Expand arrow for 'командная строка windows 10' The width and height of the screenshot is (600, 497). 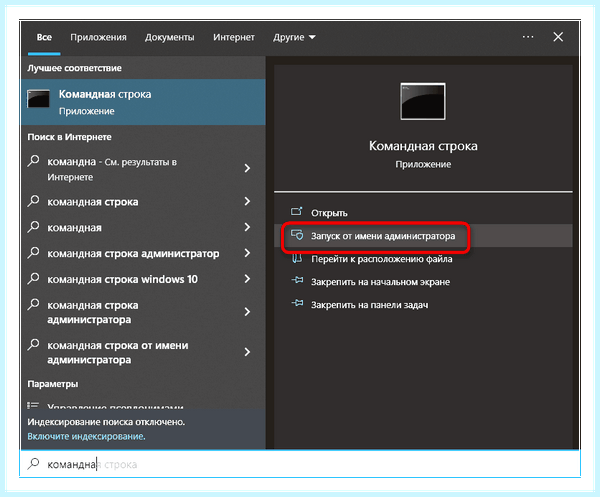click(247, 279)
